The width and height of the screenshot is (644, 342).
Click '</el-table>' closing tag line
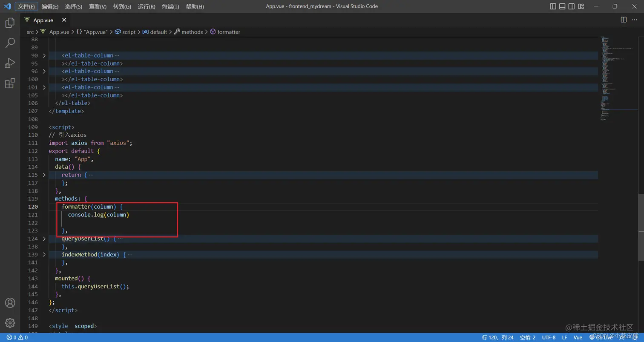[x=72, y=103]
